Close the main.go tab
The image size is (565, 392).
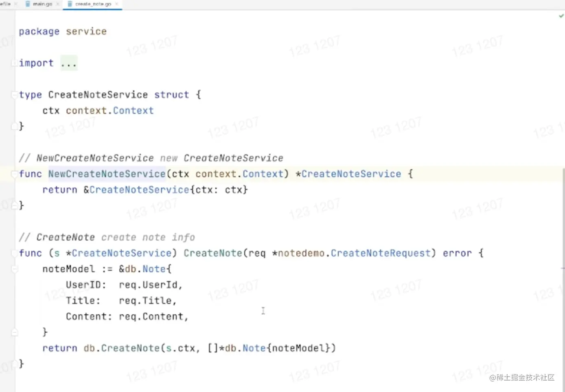pos(58,4)
